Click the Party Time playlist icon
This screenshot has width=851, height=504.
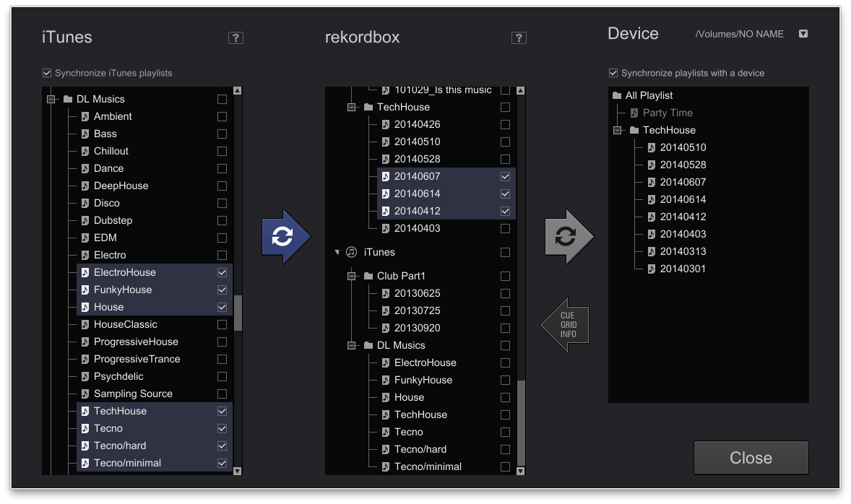click(x=634, y=113)
